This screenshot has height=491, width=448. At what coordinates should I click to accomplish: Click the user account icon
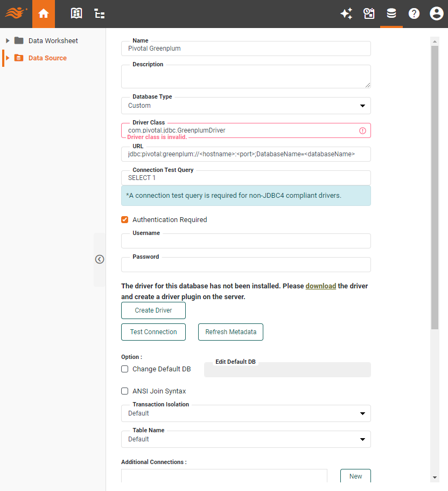(x=436, y=13)
